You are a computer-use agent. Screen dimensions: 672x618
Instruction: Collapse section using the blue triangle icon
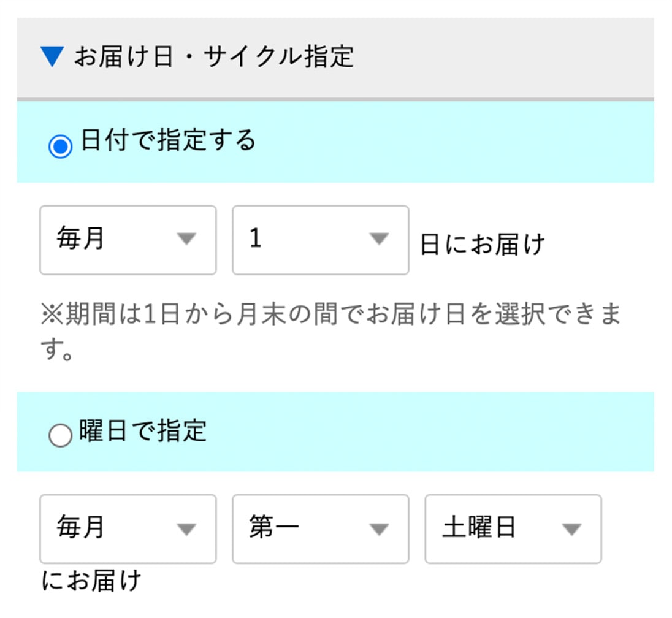52,58
